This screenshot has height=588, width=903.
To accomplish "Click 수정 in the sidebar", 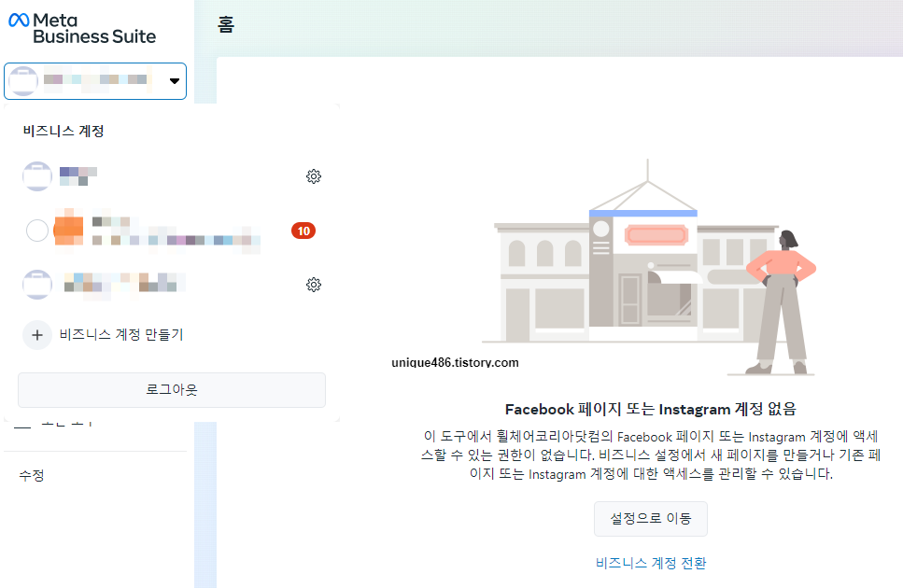I will click(32, 475).
